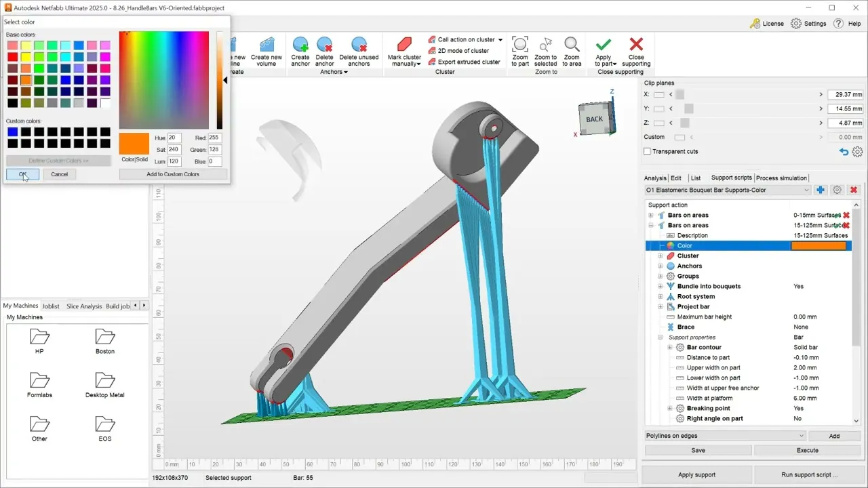
Task: Click the Mark cluster manually icon
Action: 404,45
